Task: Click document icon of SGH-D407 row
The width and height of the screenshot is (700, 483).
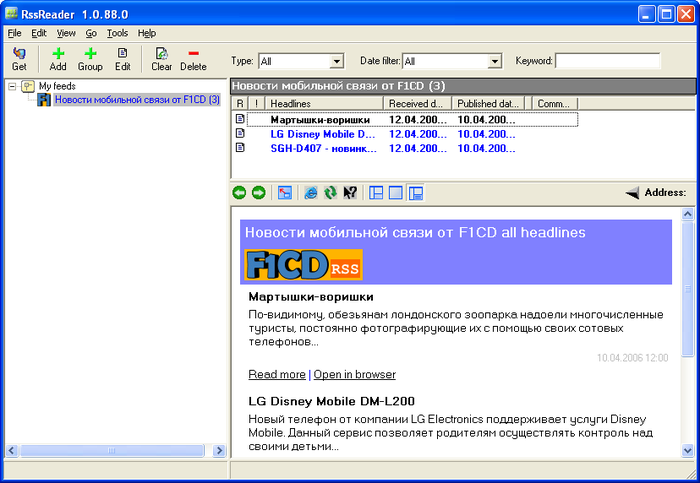Action: 240,147
